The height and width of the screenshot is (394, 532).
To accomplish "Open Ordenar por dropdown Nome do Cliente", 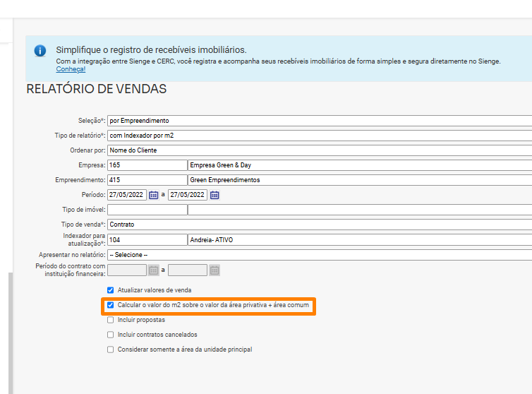I will pyautogui.click(x=320, y=150).
